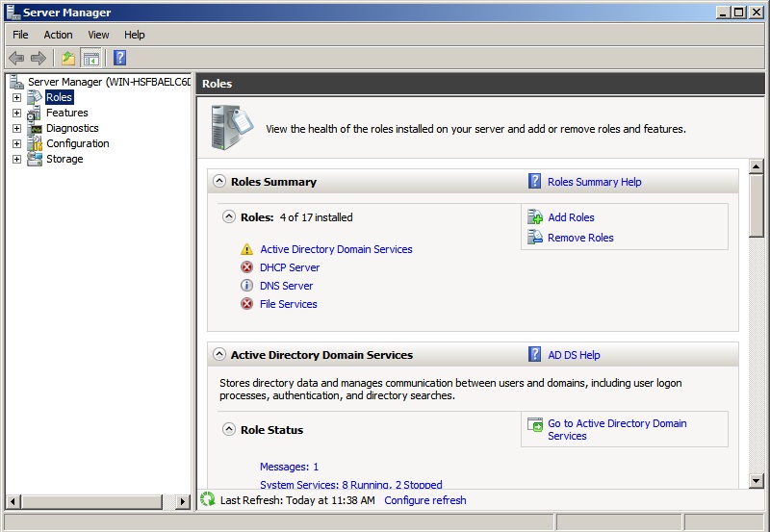
Task: Open the Roles Summary Help link
Action: (594, 182)
